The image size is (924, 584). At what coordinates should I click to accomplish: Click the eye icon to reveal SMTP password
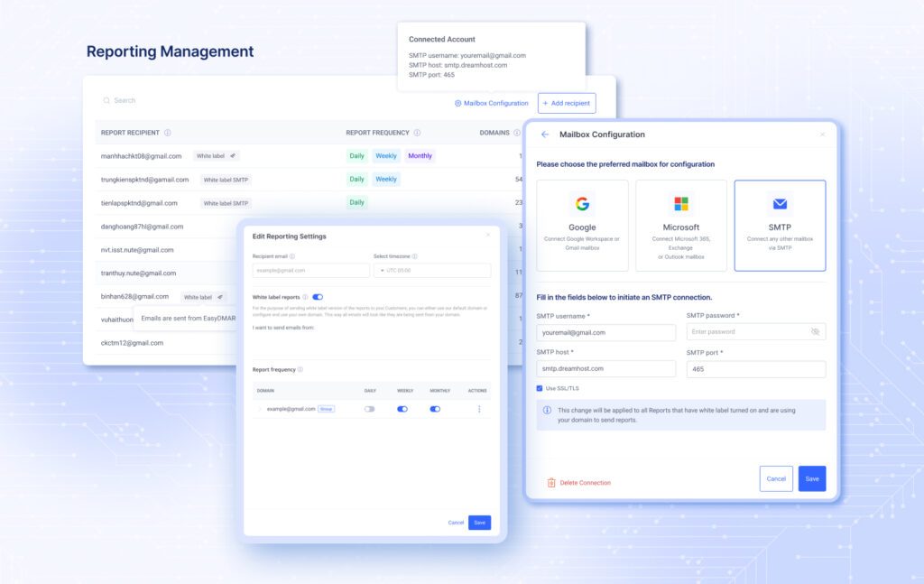pyautogui.click(x=816, y=332)
